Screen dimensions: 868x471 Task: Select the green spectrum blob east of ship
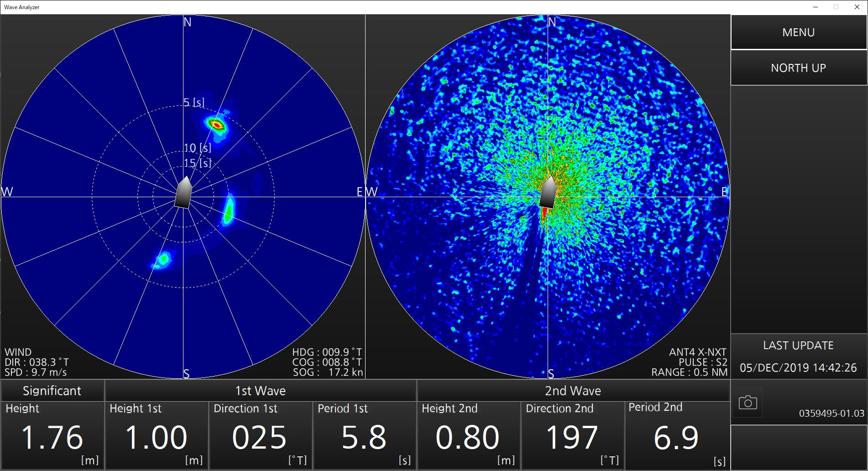[x=228, y=210]
